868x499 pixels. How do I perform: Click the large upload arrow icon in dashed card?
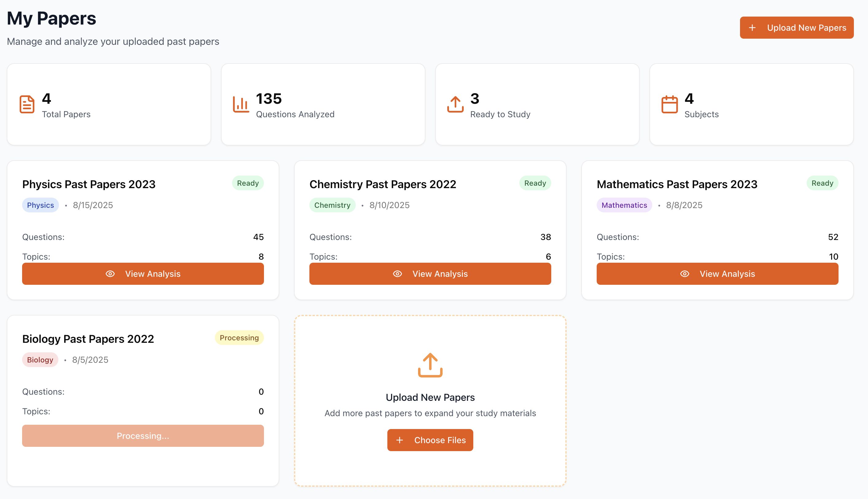[430, 365]
